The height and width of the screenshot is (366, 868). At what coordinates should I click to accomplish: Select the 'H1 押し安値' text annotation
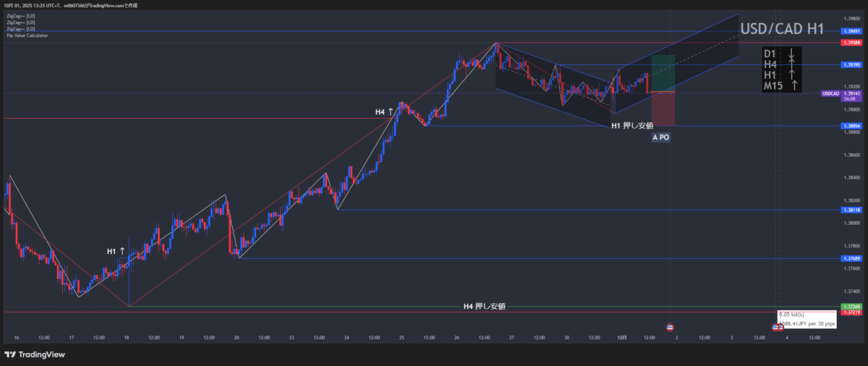632,126
